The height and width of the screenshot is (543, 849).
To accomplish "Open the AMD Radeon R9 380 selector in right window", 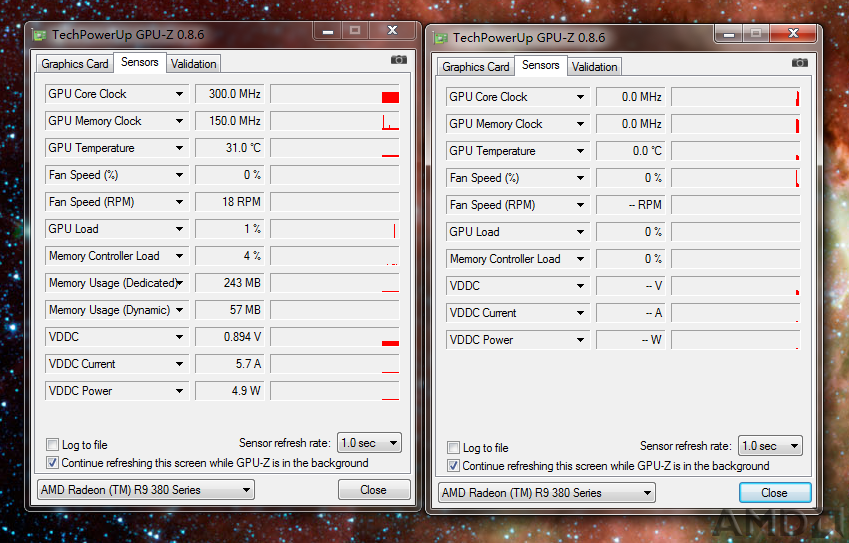I will [546, 493].
